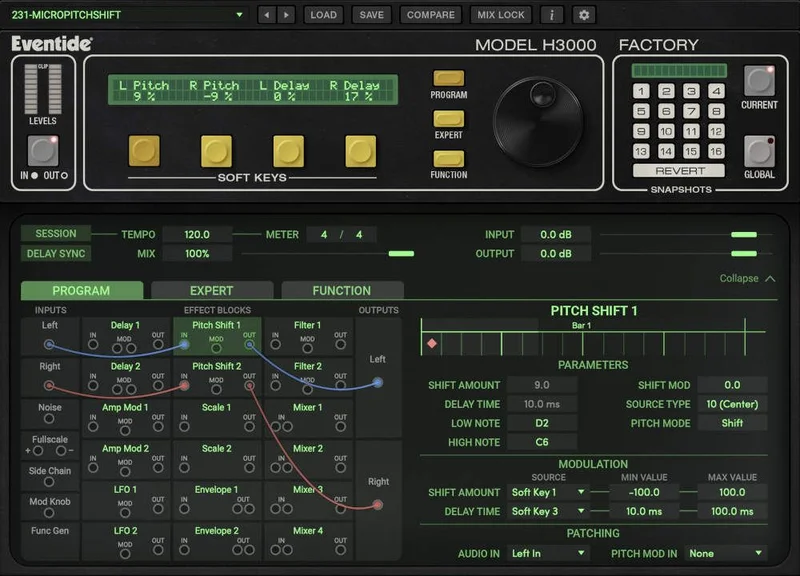Click the yellow EXPERT hardware button
Viewport: 800px width, 576px height.
point(448,118)
